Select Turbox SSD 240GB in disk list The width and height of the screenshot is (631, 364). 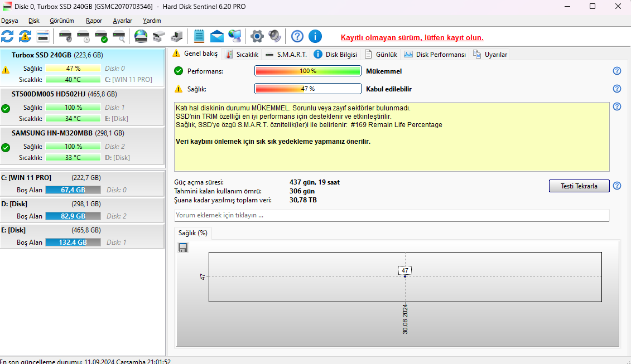82,67
